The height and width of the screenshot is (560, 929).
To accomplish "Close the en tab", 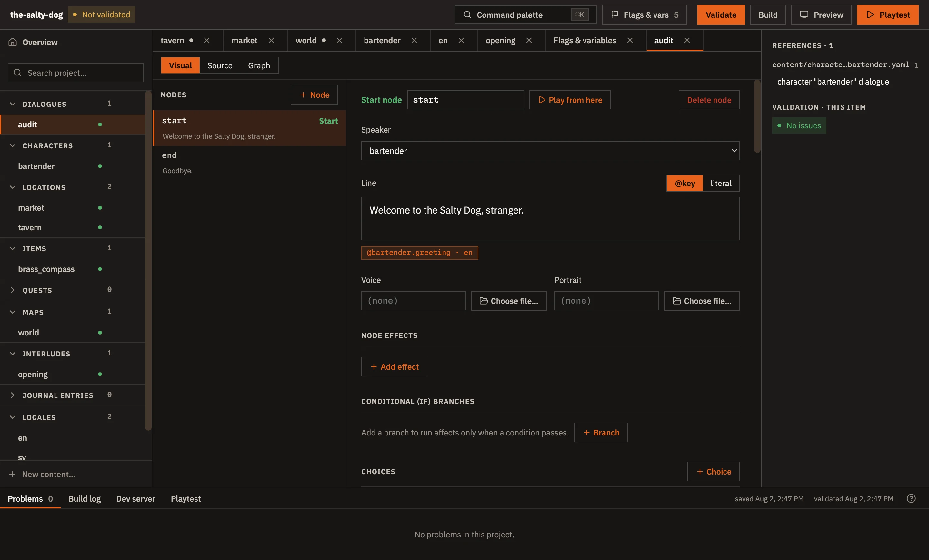I will click(x=461, y=40).
